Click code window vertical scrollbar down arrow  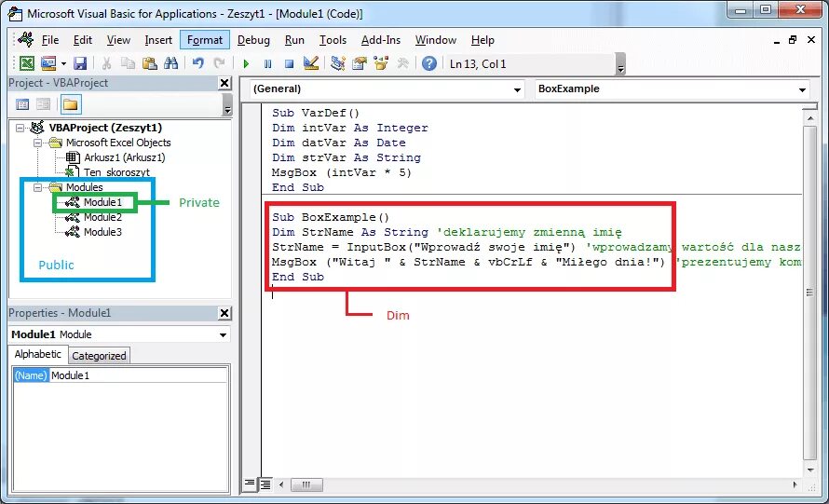[810, 470]
